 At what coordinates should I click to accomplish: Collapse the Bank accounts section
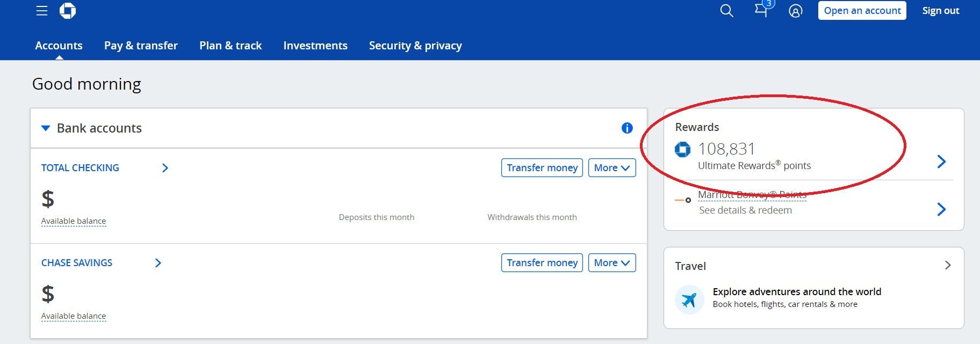[x=46, y=128]
